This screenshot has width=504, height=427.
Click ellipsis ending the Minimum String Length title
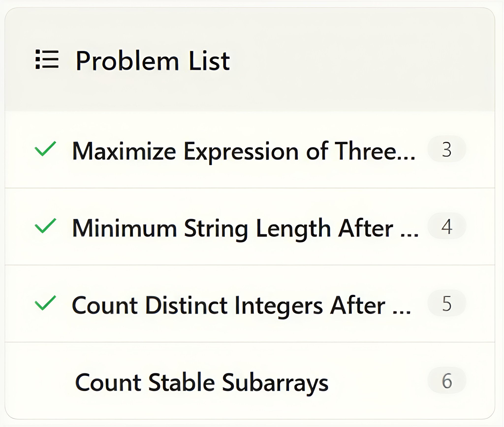(409, 235)
